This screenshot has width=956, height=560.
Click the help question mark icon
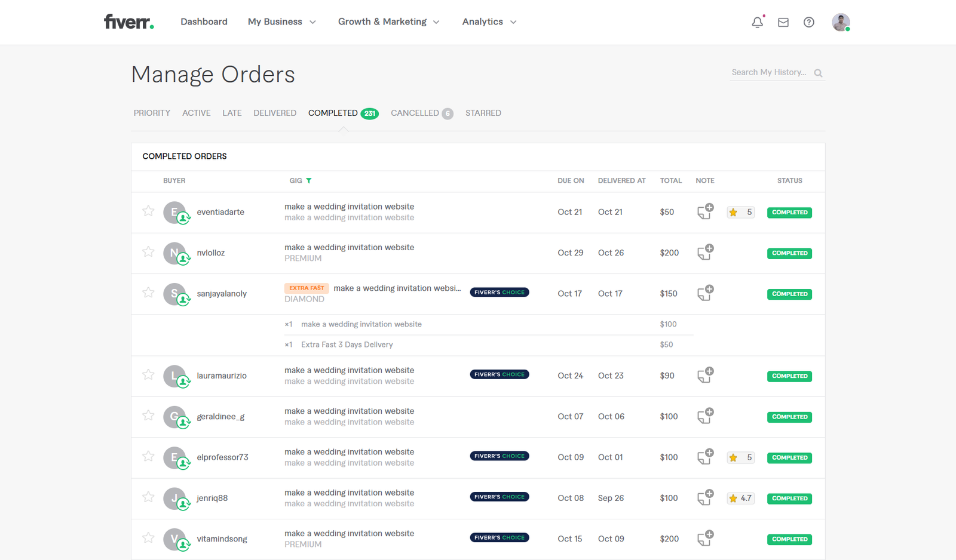tap(808, 22)
